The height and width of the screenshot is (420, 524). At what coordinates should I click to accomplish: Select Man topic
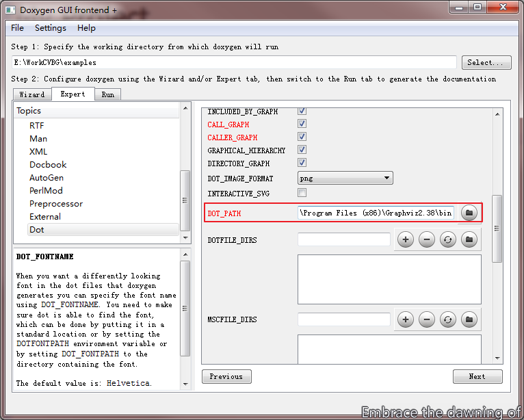(x=38, y=139)
